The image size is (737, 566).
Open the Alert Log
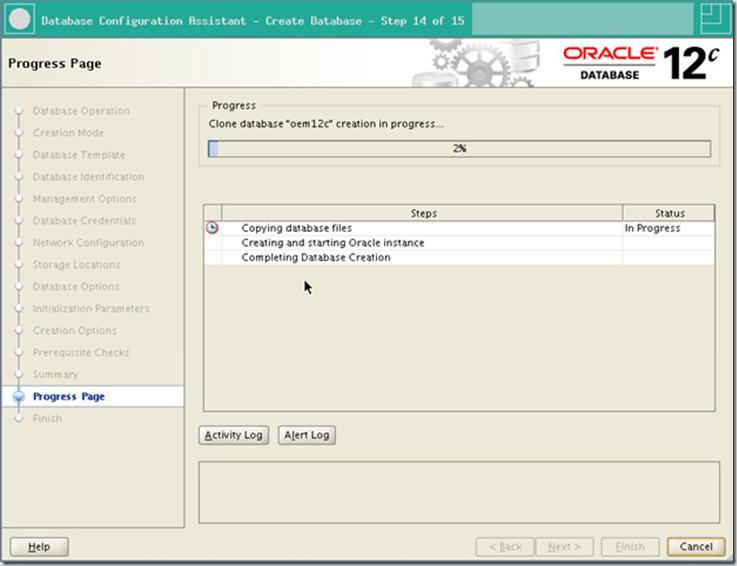tap(306, 435)
